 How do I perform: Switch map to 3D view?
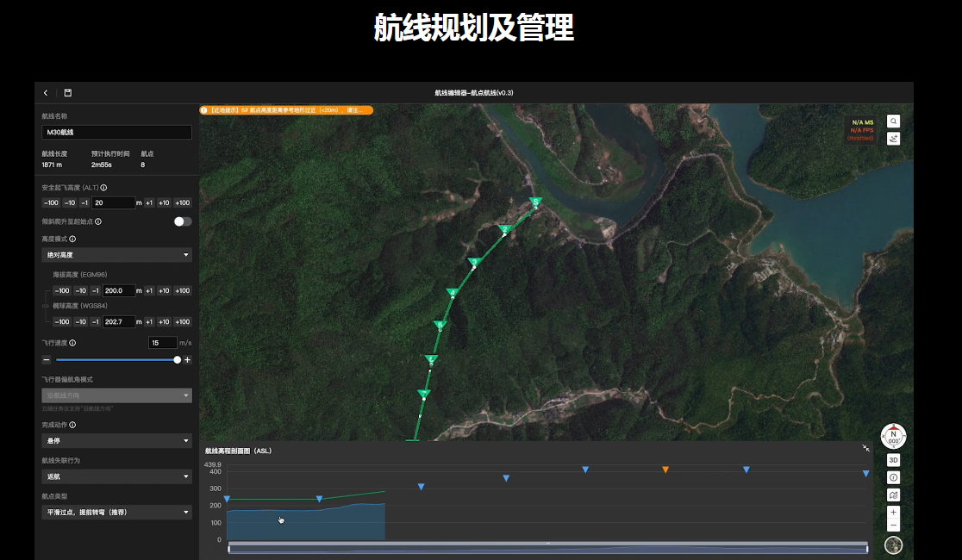(x=893, y=460)
